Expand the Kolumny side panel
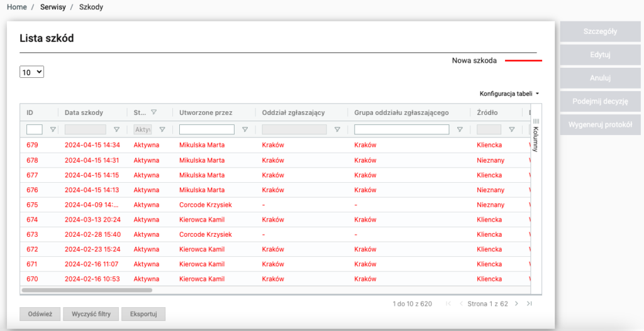The width and height of the screenshot is (644, 331). click(x=536, y=133)
